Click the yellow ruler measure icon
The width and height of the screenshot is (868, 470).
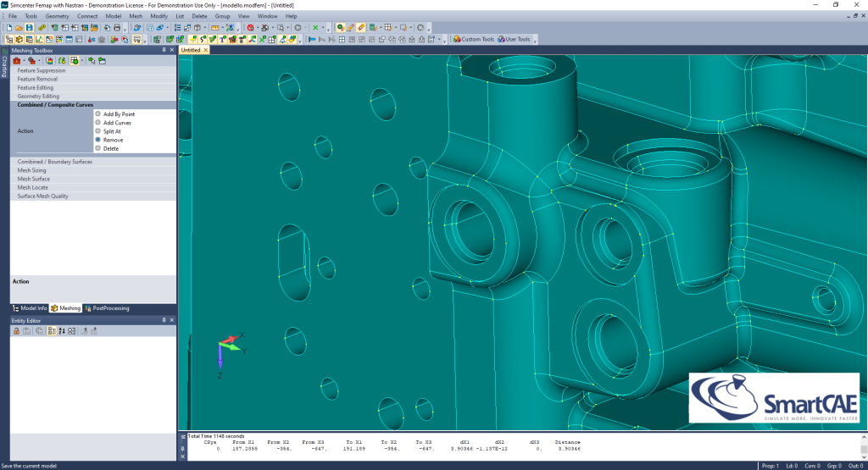click(x=214, y=28)
